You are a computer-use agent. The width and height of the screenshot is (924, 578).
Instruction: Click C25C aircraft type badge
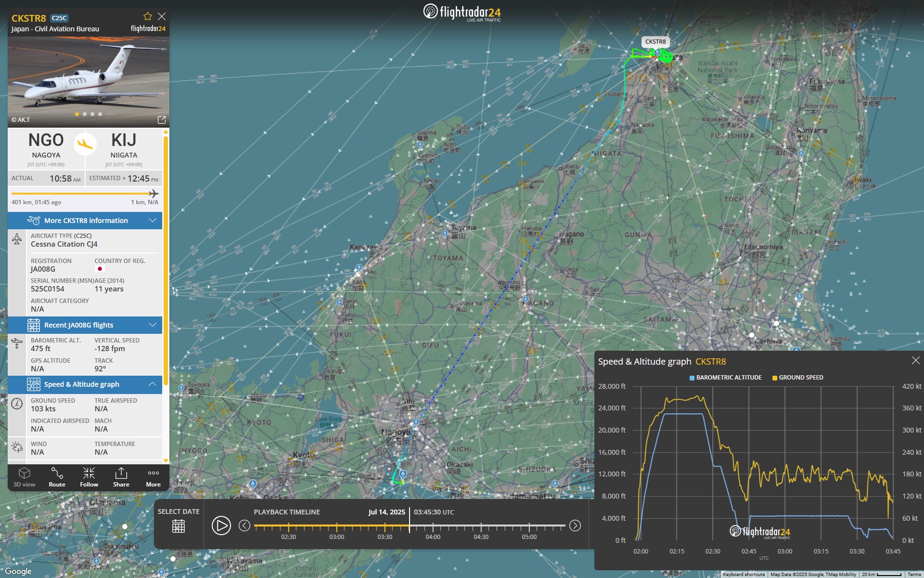(59, 18)
